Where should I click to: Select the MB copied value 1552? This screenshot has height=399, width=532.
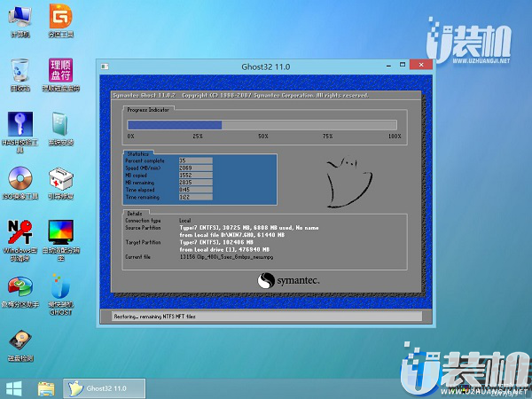point(195,175)
